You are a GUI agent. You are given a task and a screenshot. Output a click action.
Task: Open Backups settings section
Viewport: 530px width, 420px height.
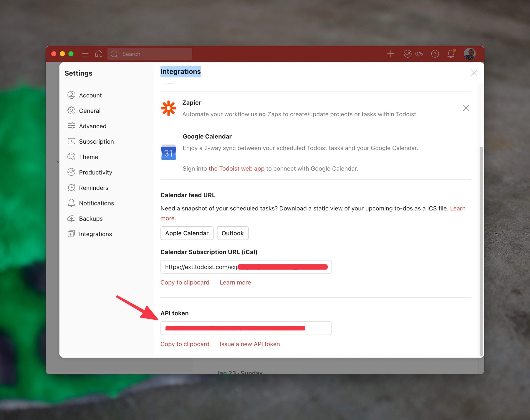pyautogui.click(x=91, y=219)
